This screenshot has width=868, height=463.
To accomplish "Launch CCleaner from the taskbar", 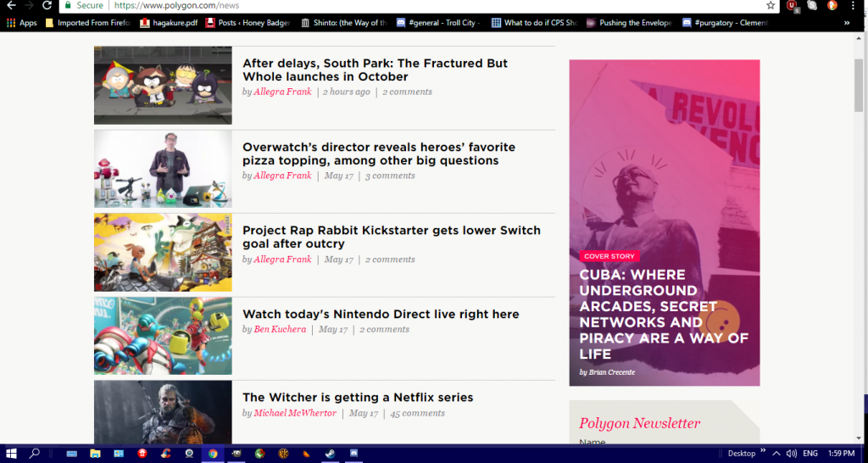I will (165, 454).
